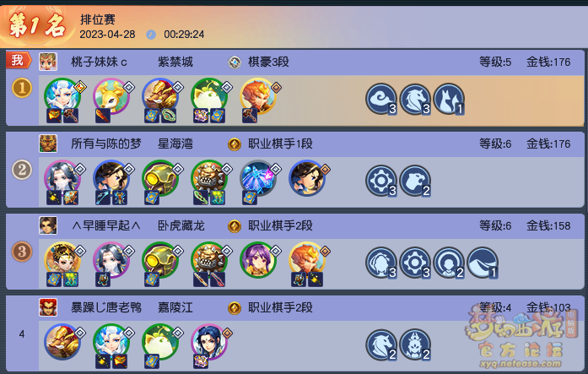588x374 pixels.
Task: Select the bronze rank 3 medal
Action: pos(22,252)
